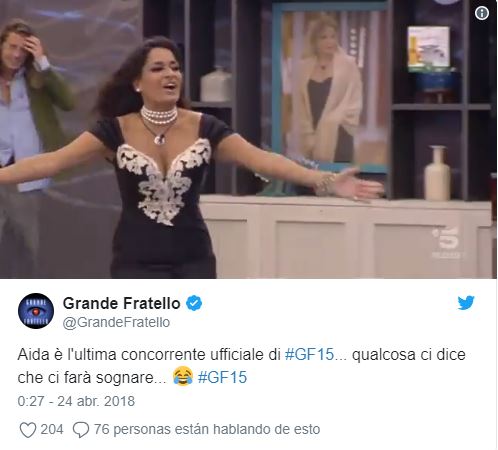Click the tweet text starting with Aida

pyautogui.click(x=241, y=366)
